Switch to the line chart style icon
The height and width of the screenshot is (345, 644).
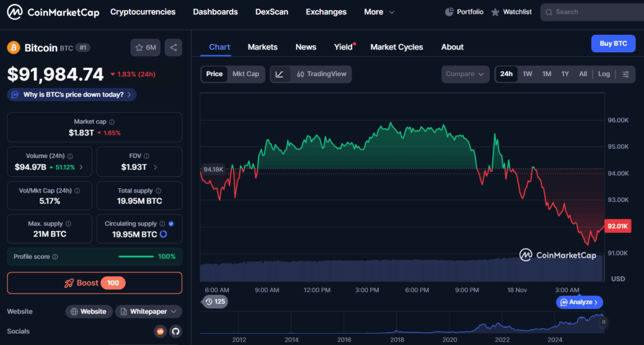pos(280,74)
